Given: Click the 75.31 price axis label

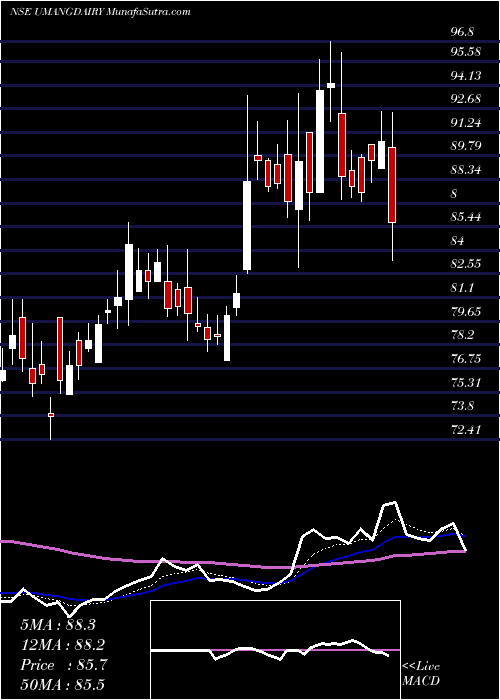Looking at the screenshot, I should (465, 382).
